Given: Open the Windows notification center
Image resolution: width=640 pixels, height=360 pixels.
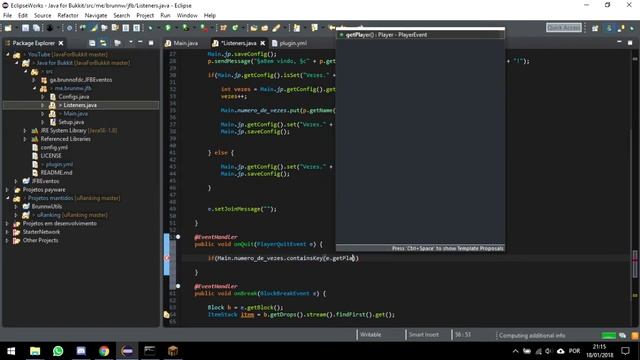Looking at the screenshot, I should (x=625, y=351).
